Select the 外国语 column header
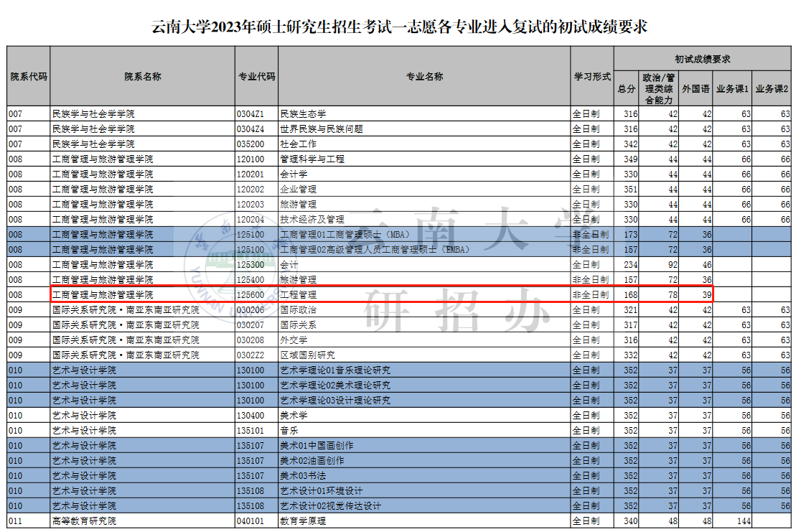The width and height of the screenshot is (796, 532). coord(696,89)
